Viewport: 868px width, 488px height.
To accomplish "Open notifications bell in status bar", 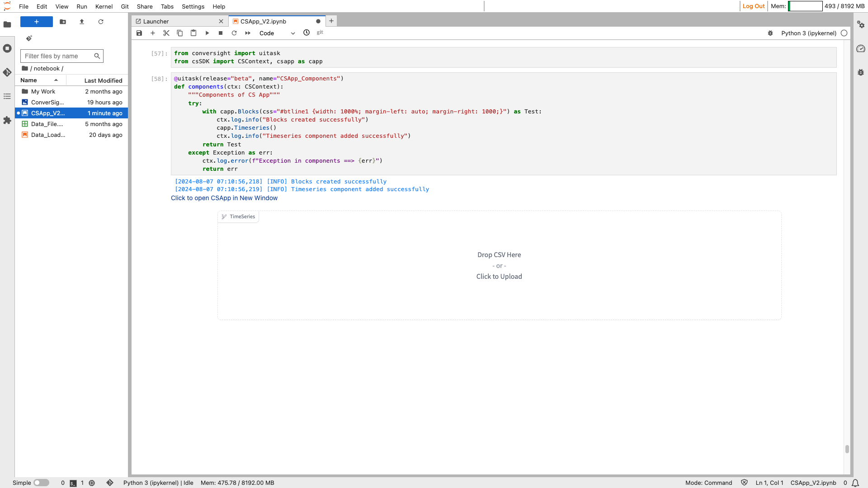I will [855, 483].
